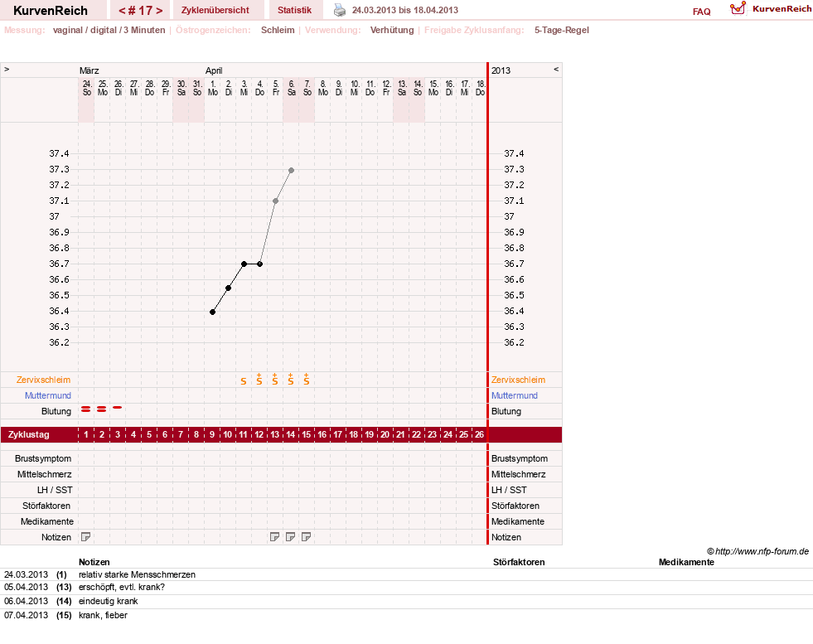The image size is (813, 644).
Task: Click note row 'krank, fieber'
Action: click(103, 615)
